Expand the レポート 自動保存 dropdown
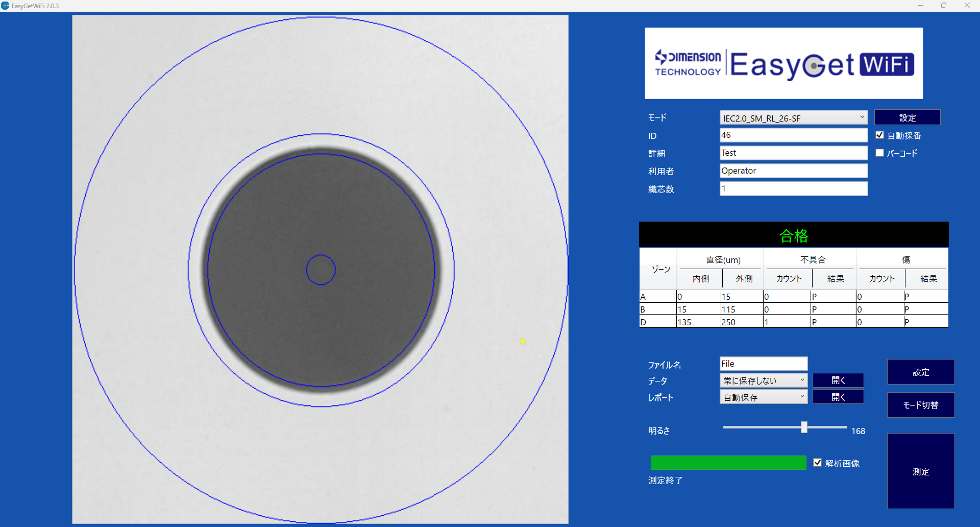980x527 pixels. coord(763,397)
